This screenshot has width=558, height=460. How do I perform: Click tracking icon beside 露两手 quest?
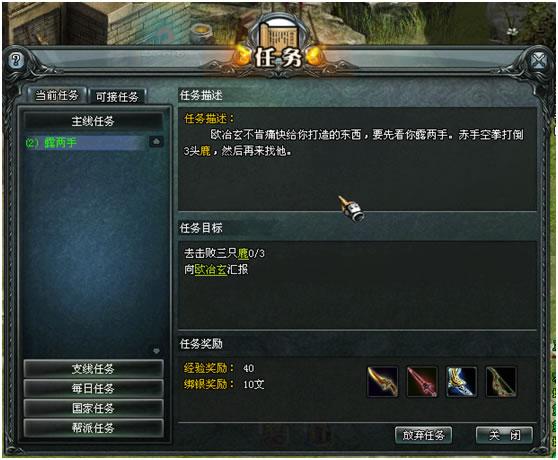click(156, 142)
